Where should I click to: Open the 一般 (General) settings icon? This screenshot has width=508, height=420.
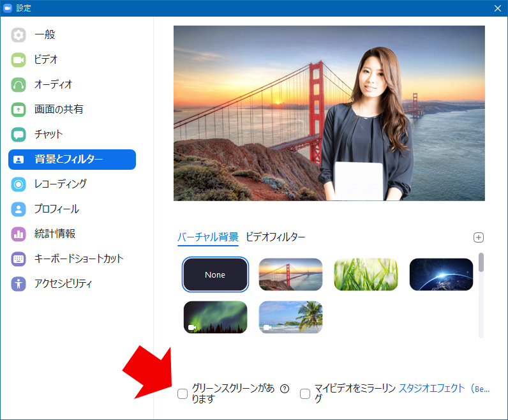(19, 35)
